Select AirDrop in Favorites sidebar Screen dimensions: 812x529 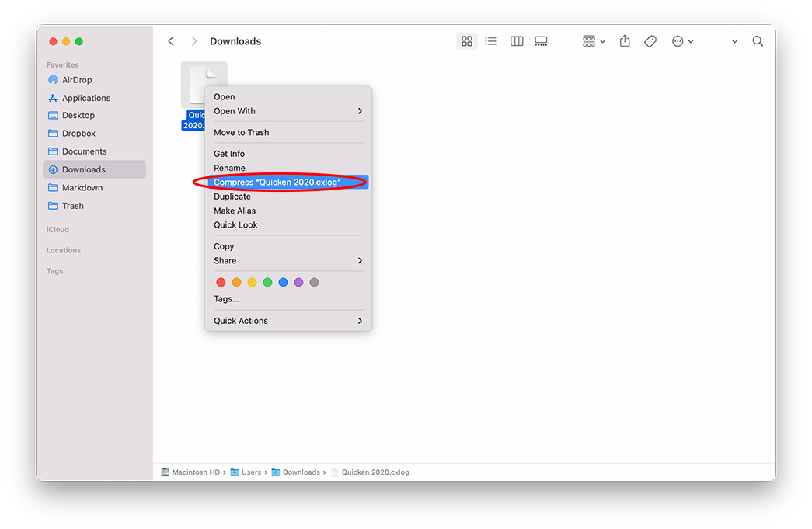[77, 80]
